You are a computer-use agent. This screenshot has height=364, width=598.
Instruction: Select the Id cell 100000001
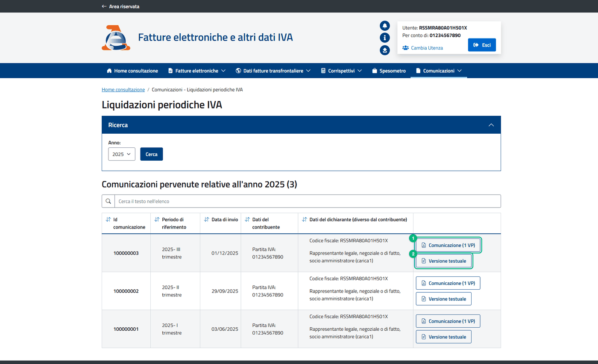126,329
